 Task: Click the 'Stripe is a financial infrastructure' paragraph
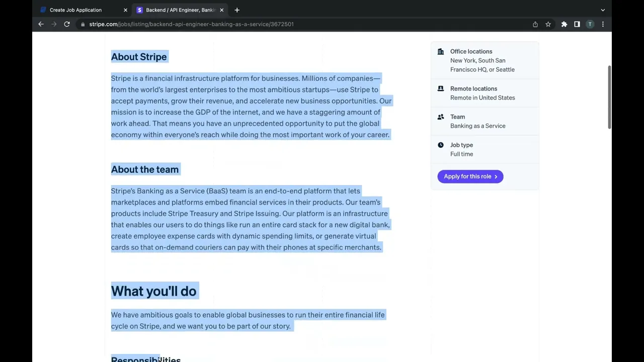251,107
